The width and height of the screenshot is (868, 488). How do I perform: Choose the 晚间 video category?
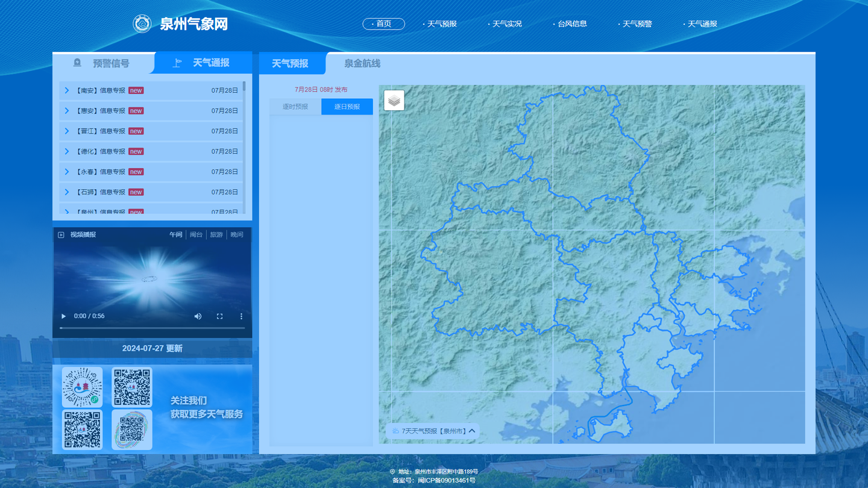point(237,235)
